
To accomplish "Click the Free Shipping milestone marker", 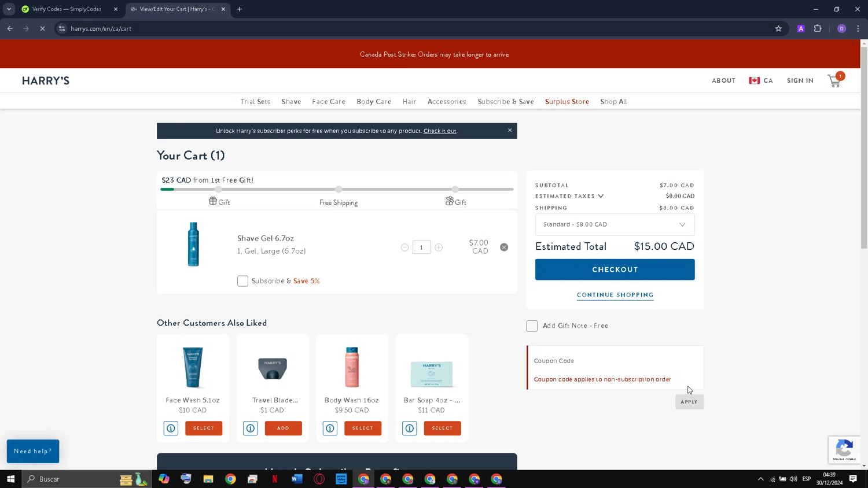I will pyautogui.click(x=339, y=189).
